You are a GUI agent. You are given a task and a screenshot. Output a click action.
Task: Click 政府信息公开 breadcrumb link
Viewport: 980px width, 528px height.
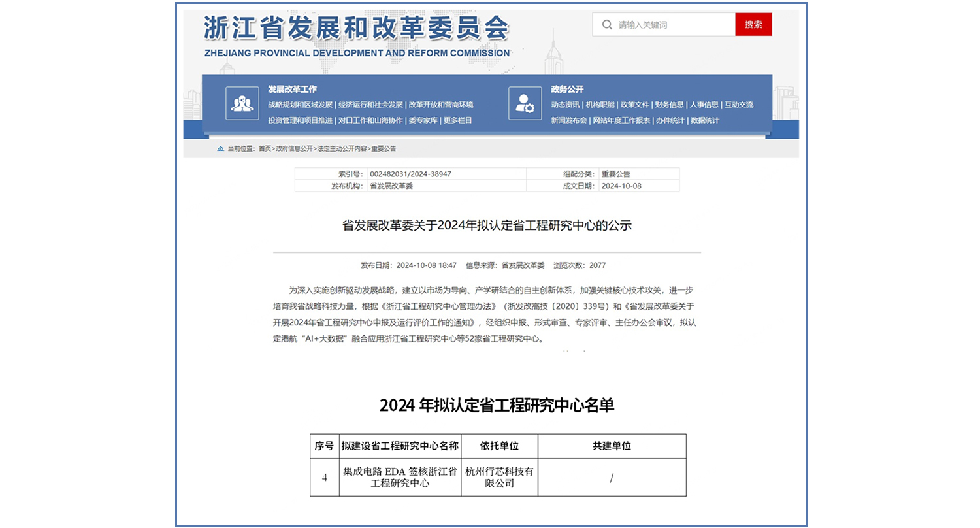click(x=294, y=149)
